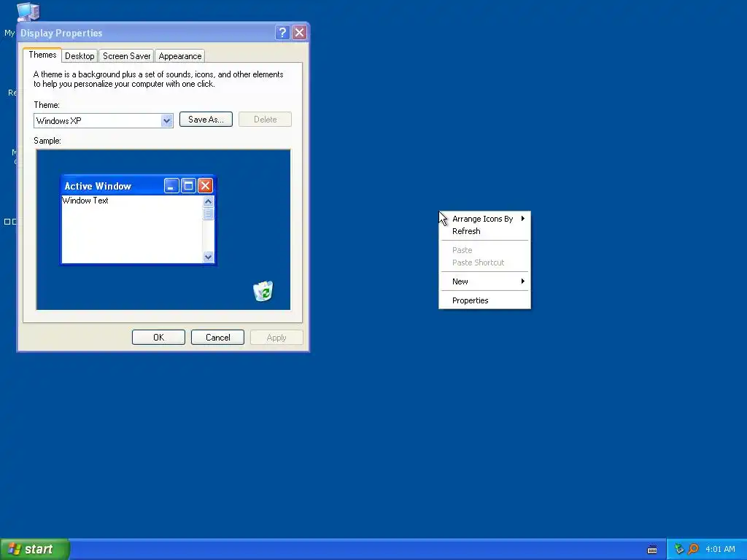Click the sample Active Window red close icon

point(205,186)
